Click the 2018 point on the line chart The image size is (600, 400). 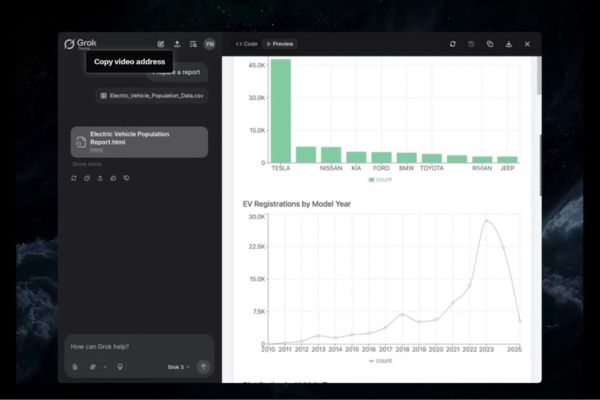[x=403, y=315]
